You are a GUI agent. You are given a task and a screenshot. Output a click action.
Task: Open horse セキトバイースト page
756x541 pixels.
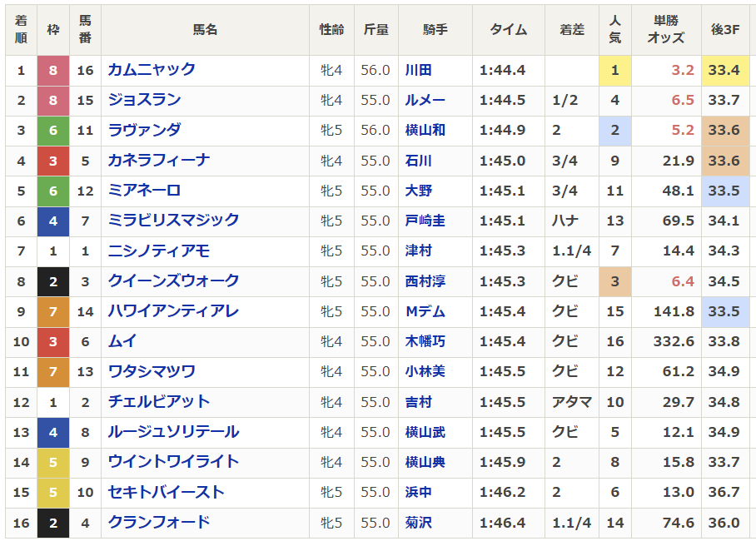coord(166,492)
